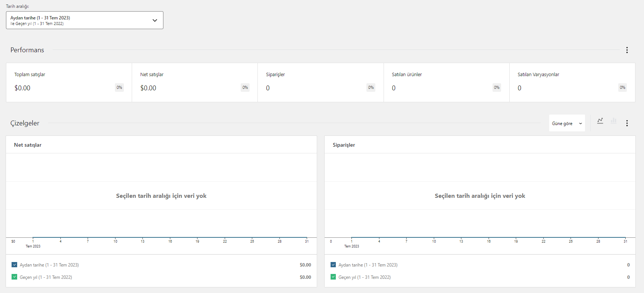Expand the Güne göre interval dropdown

pyautogui.click(x=567, y=123)
